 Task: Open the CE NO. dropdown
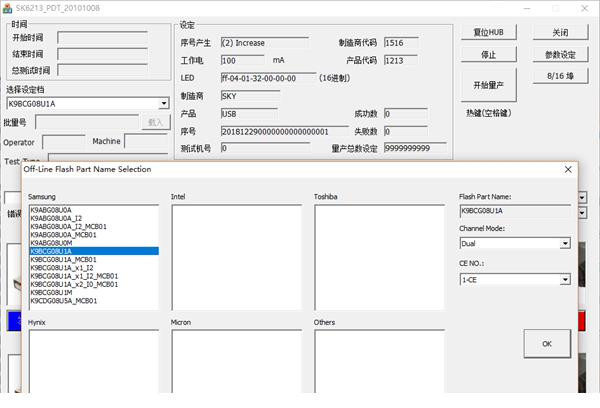point(565,280)
